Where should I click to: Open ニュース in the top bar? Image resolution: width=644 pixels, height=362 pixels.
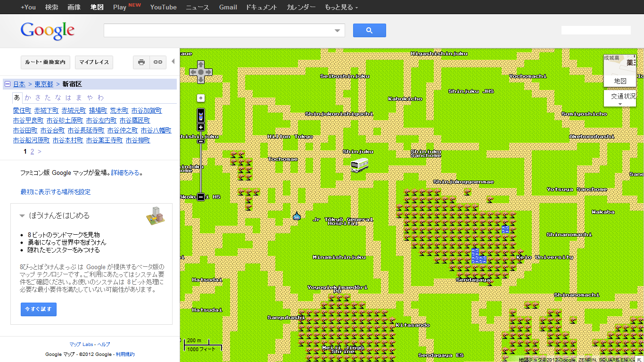pyautogui.click(x=198, y=7)
